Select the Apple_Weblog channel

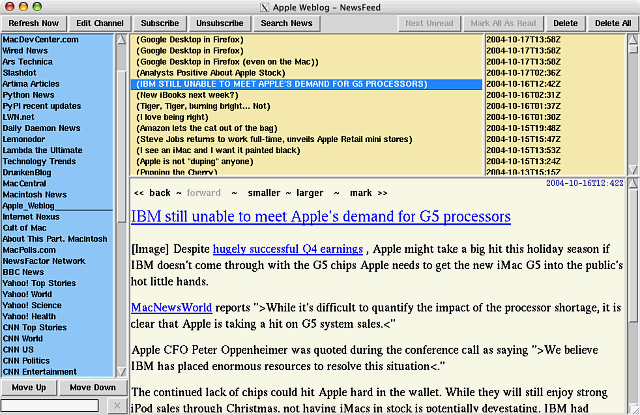(57, 205)
